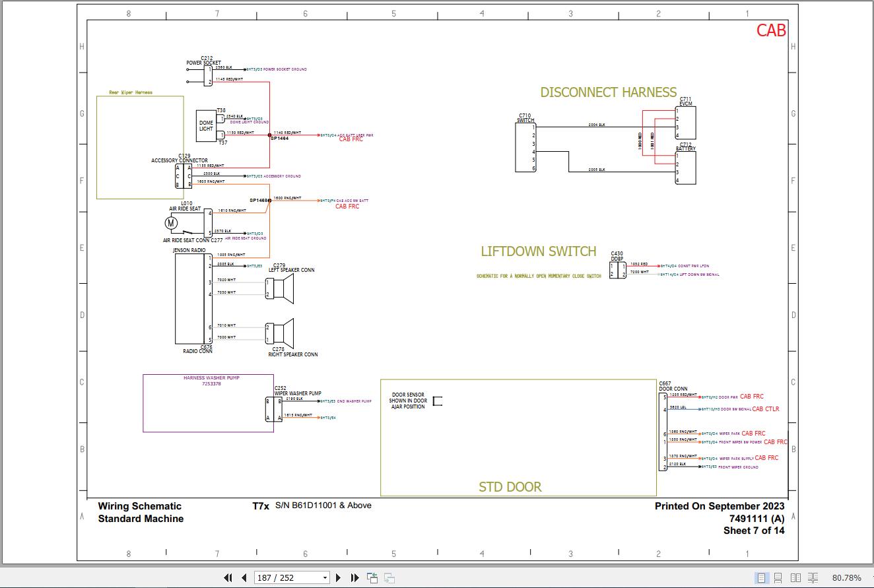Go to the first page
874x588 pixels.
228,577
